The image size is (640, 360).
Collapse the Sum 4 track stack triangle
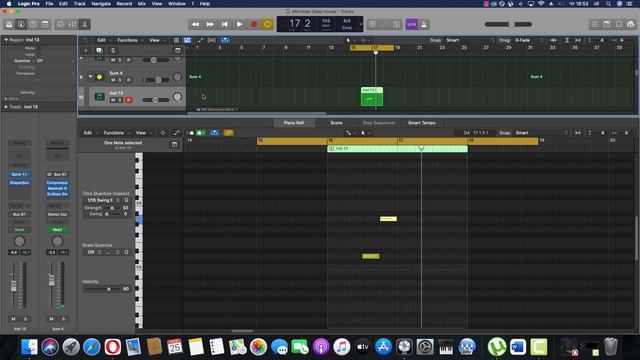[91, 76]
